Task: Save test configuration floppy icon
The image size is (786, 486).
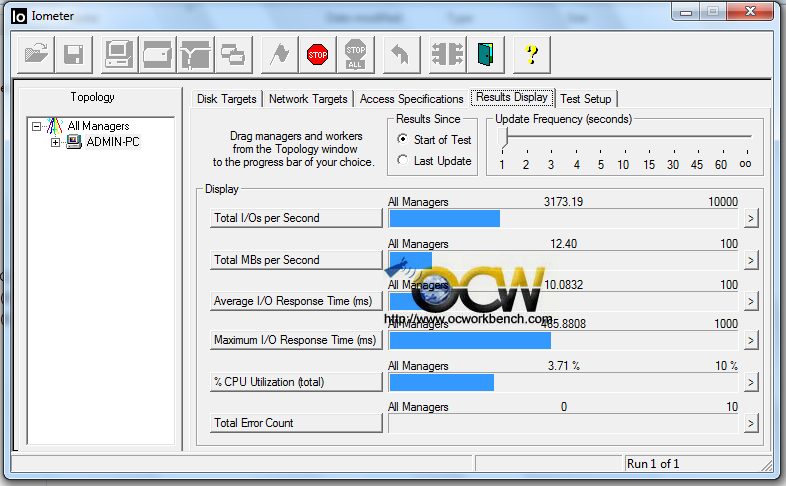Action: click(74, 54)
